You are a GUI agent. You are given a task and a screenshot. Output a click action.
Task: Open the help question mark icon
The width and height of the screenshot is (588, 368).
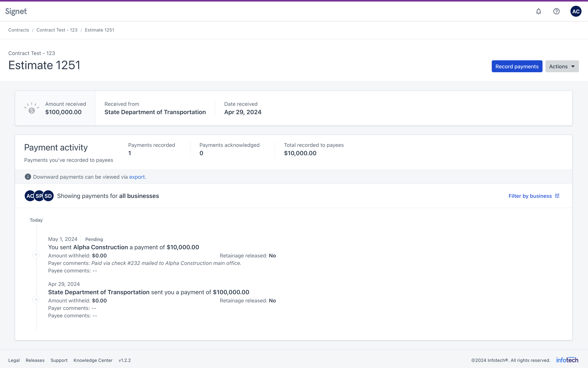coord(556,11)
